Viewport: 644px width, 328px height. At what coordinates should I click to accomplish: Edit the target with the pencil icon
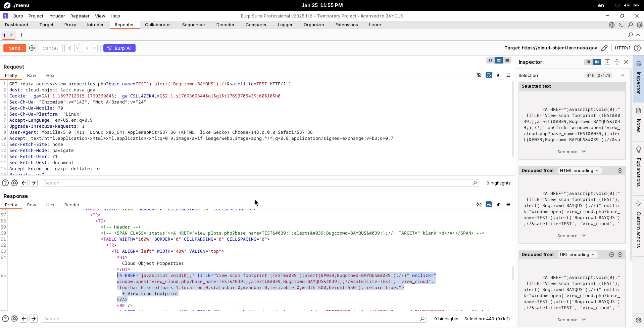click(604, 48)
